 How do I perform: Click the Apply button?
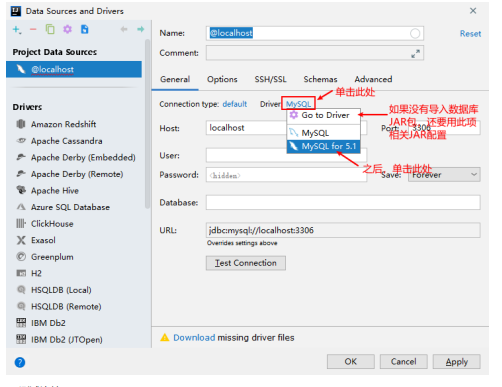[457, 362]
